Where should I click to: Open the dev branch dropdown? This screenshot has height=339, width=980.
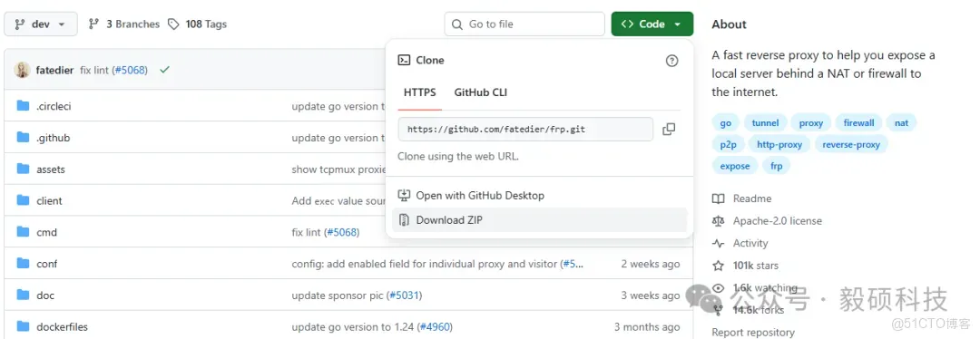41,24
